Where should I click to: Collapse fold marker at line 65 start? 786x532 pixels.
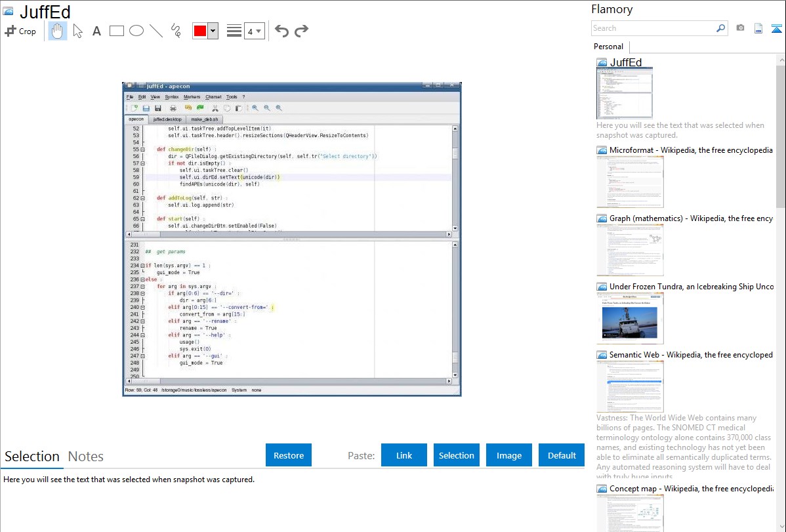143,219
